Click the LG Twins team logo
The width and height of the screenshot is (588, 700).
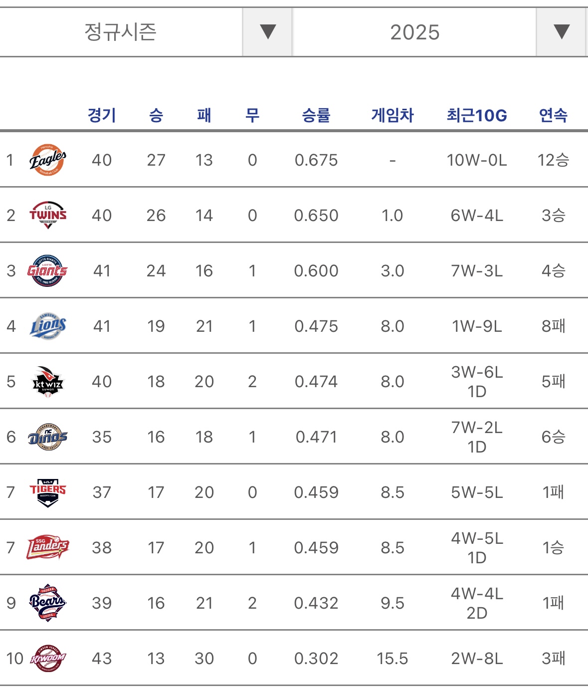pos(48,216)
